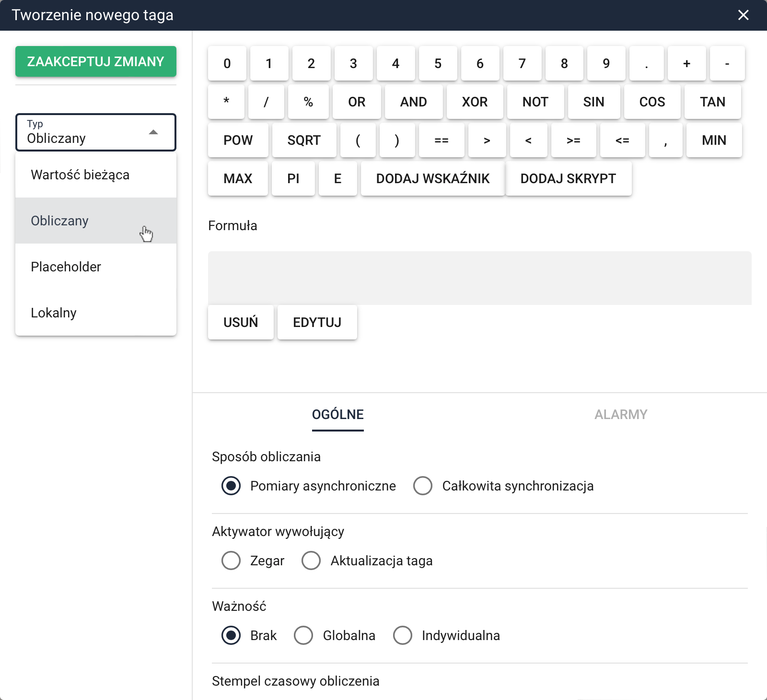Screen dimensions: 767x700
Task: Select Zegar activator radio button
Action: [x=231, y=560]
